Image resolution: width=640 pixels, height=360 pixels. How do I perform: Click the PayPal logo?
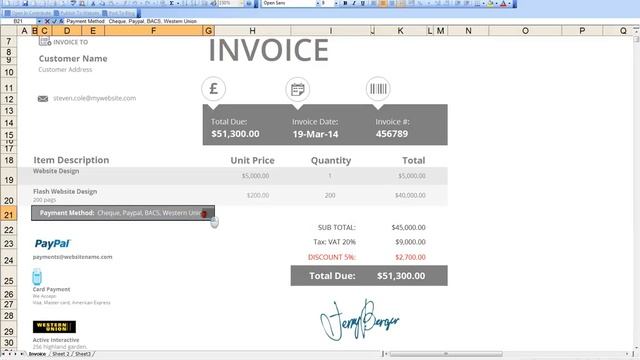[x=53, y=244]
